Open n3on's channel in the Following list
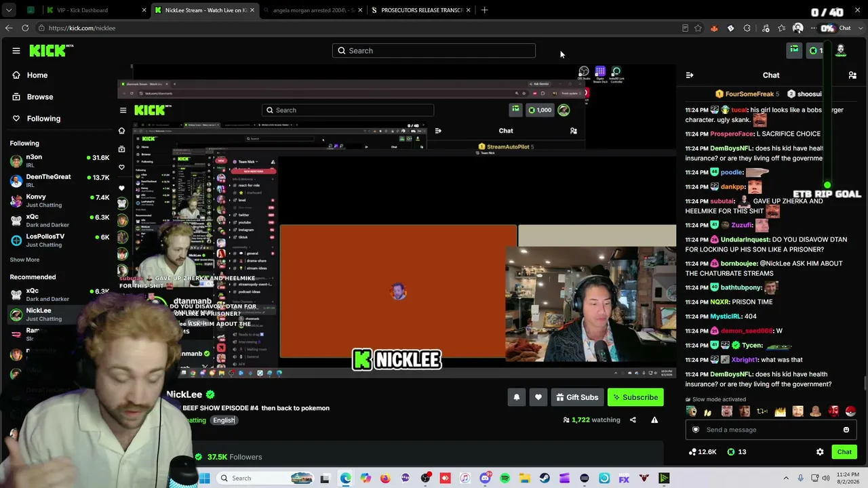Image resolution: width=868 pixels, height=488 pixels. [60, 161]
